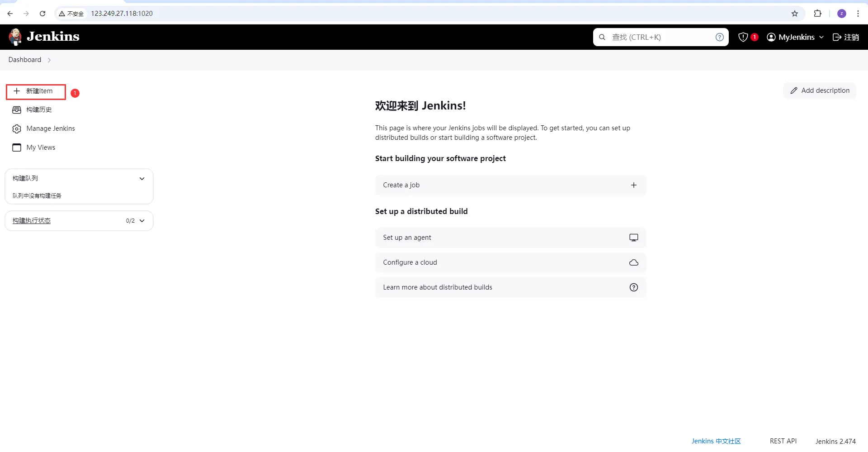868x452 pixels.
Task: Click the monitor icon for Set up an agent
Action: (x=634, y=238)
